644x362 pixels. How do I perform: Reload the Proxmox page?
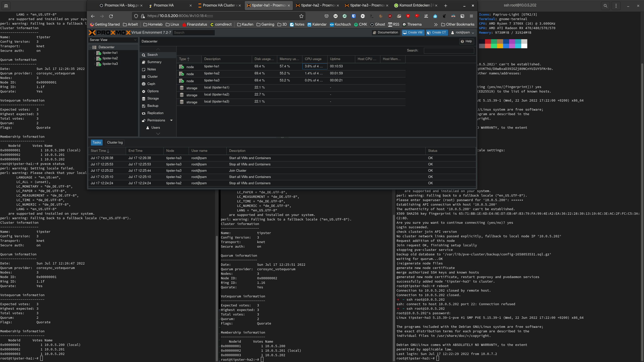(111, 16)
